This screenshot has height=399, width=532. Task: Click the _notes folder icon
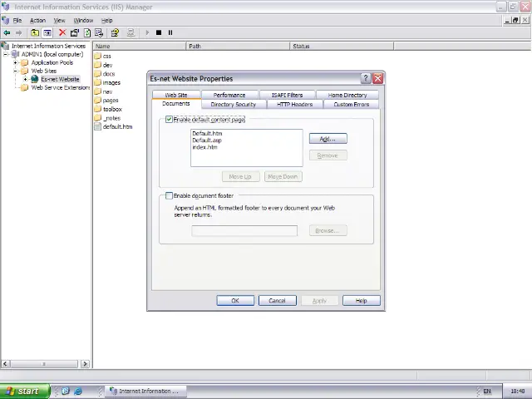click(x=98, y=118)
